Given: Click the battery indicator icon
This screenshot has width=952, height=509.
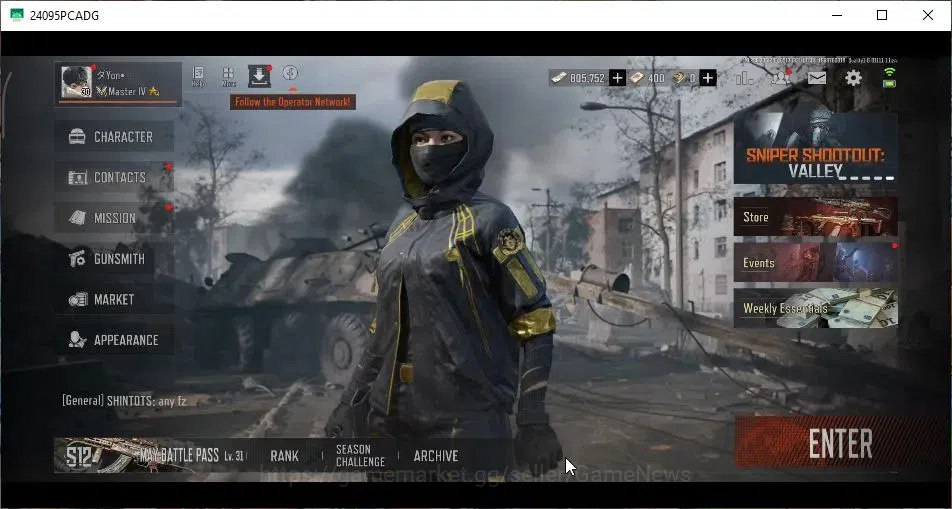Looking at the screenshot, I should [889, 83].
